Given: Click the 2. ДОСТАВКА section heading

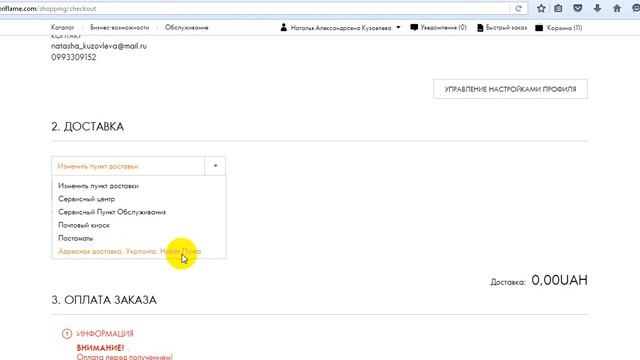Looking at the screenshot, I should coord(87,127).
